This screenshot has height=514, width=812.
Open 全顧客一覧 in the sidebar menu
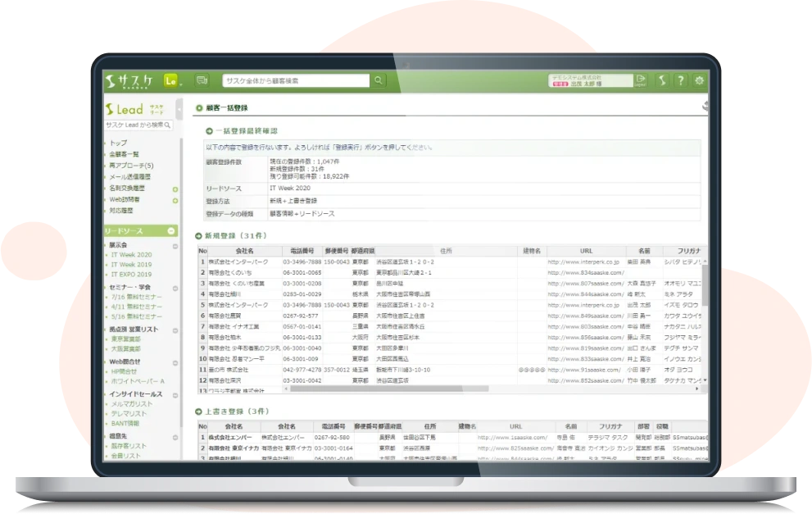tap(125, 154)
